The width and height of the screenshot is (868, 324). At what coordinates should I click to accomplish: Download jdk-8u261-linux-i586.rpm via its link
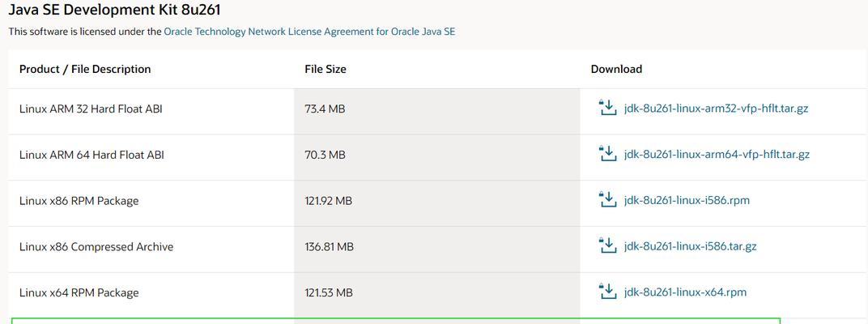pos(687,201)
